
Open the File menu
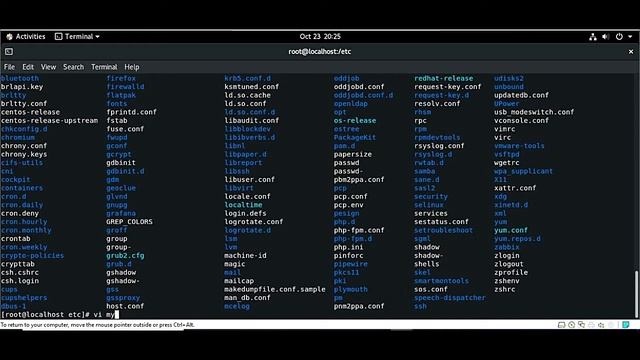[x=9, y=67]
